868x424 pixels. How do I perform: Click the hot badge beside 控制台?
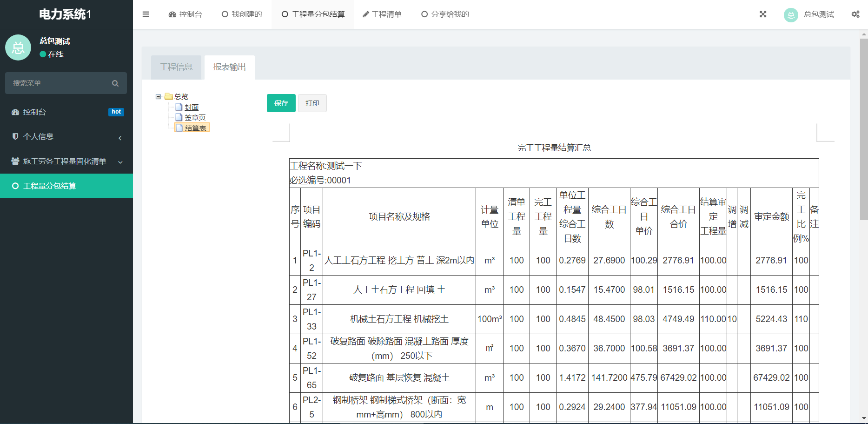116,112
